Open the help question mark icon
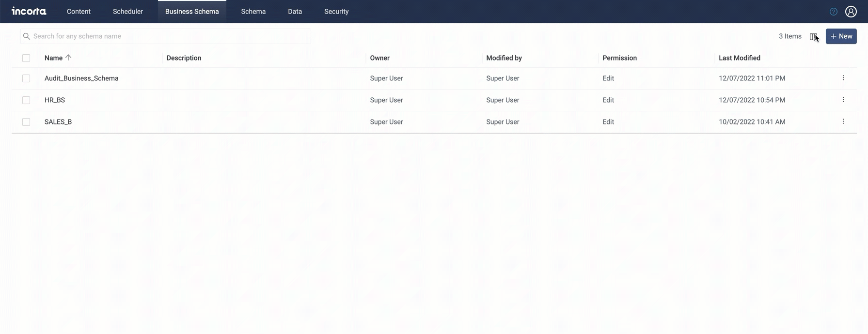The width and height of the screenshot is (868, 334). (834, 12)
